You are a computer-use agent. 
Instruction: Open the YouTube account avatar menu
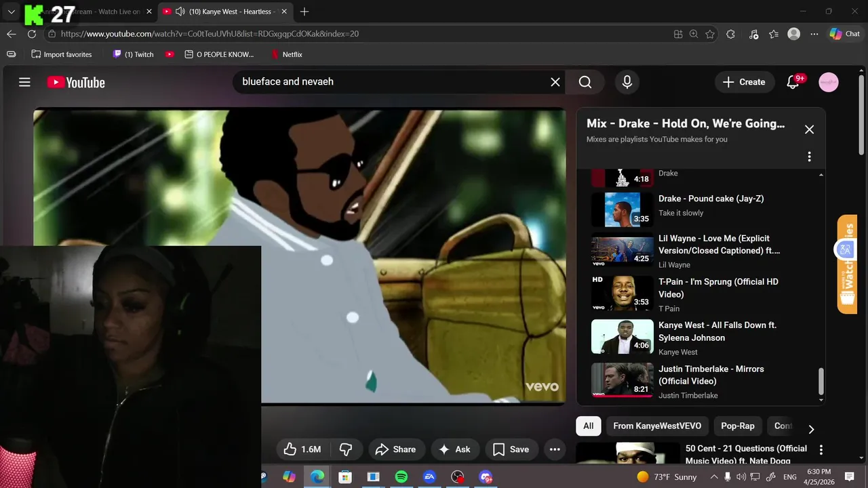(829, 82)
